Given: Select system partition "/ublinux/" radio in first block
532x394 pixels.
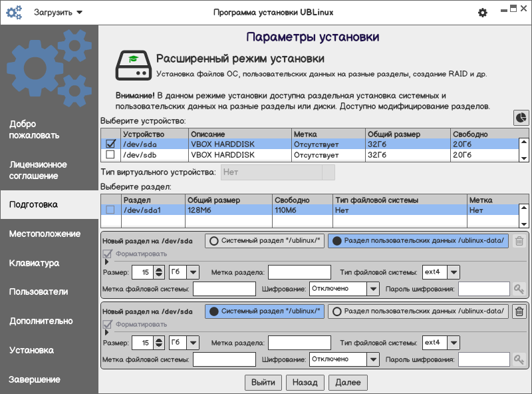Looking at the screenshot, I should click(x=265, y=241).
